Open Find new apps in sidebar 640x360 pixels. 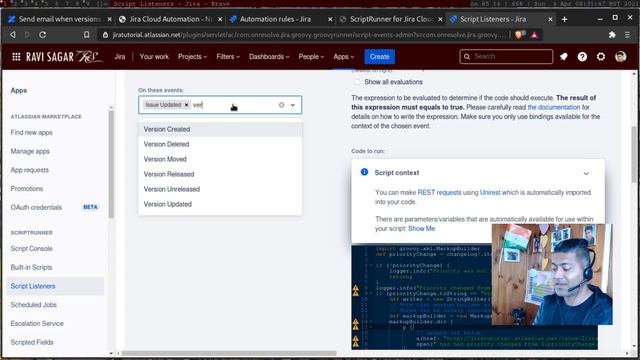31,133
